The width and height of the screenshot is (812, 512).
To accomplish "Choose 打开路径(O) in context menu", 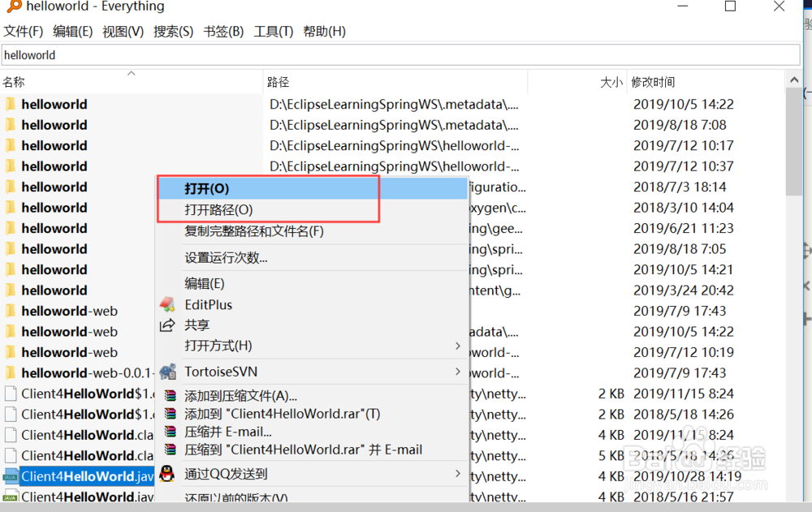I will [x=313, y=209].
